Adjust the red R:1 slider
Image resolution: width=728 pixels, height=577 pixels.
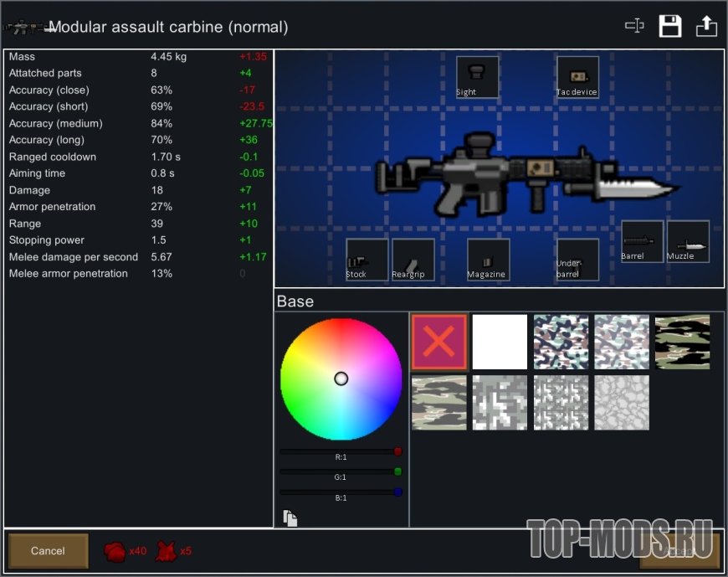(339, 451)
